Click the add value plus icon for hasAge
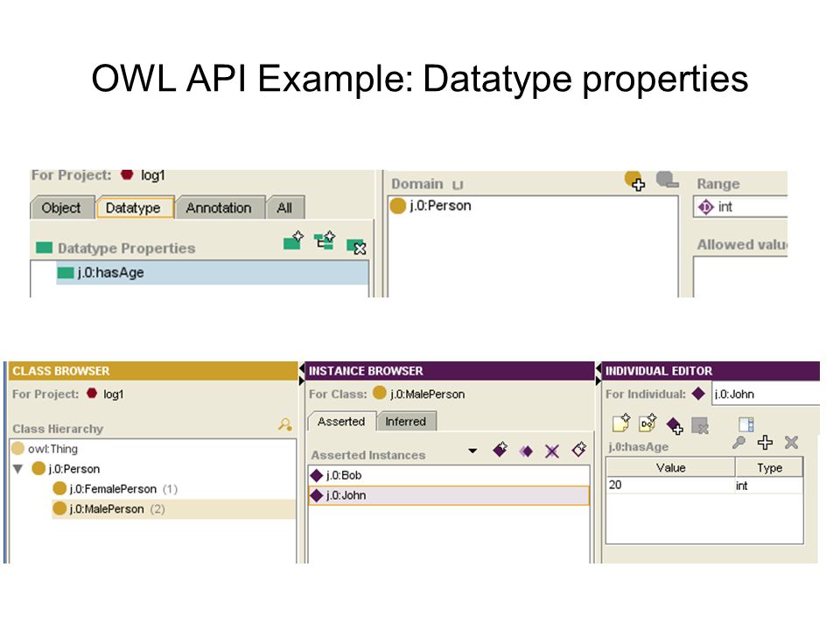This screenshot has height=630, width=840. pyautogui.click(x=765, y=443)
